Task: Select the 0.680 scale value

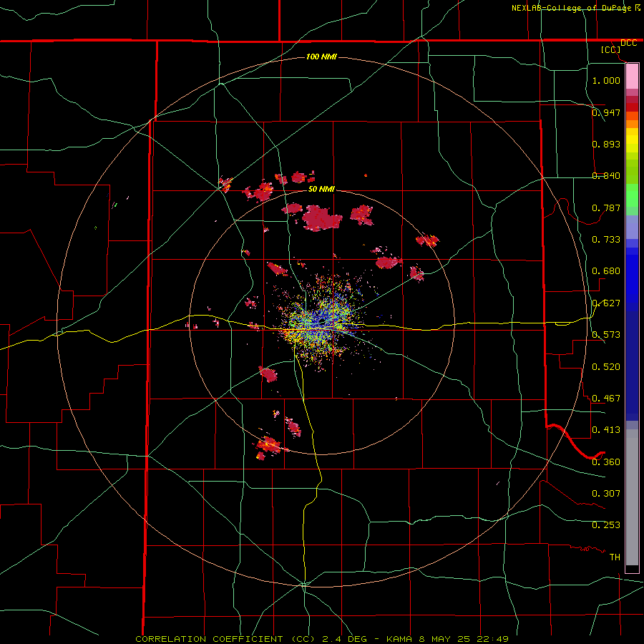Action: (x=606, y=271)
